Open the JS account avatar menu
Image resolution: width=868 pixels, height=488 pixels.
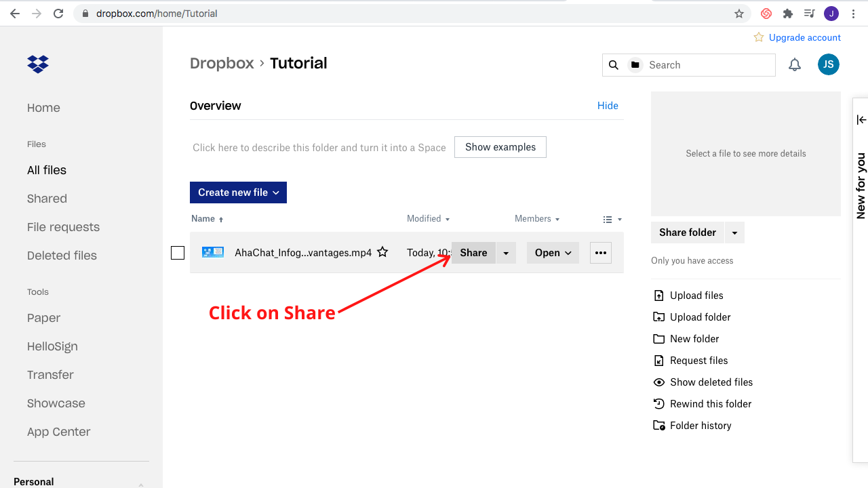[x=829, y=64]
